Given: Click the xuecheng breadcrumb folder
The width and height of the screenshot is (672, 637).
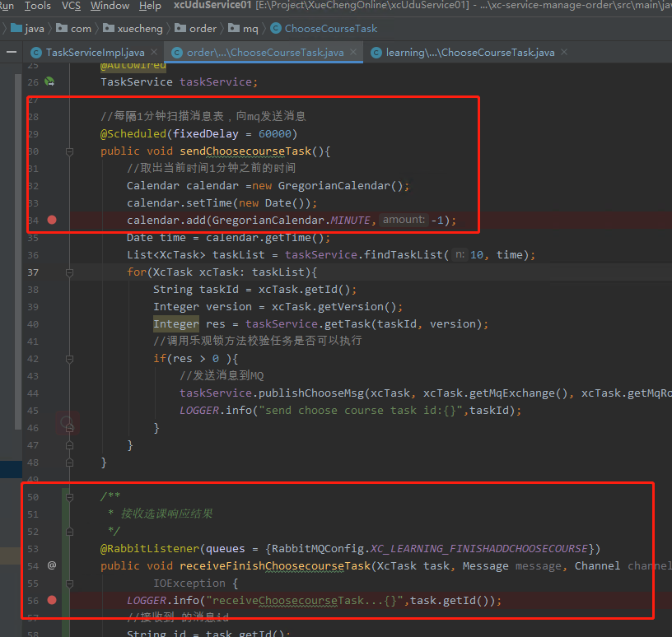Looking at the screenshot, I should pos(133,29).
